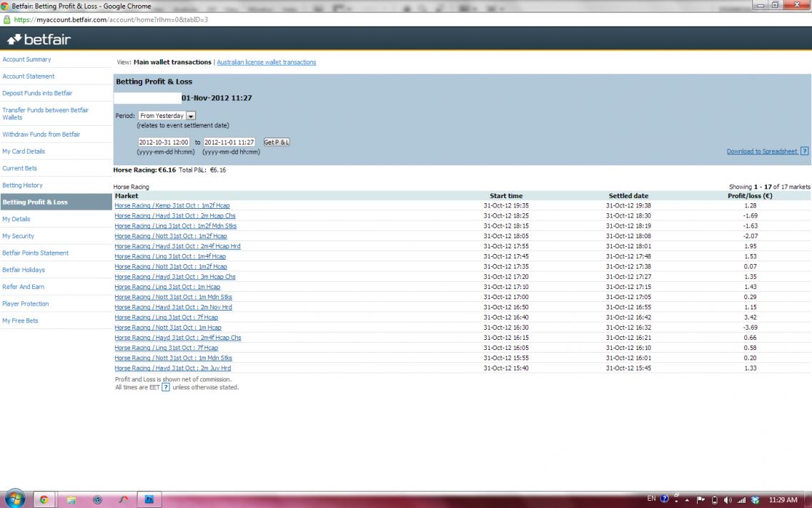Open Account Summary in sidebar
The width and height of the screenshot is (812, 508).
[x=27, y=59]
